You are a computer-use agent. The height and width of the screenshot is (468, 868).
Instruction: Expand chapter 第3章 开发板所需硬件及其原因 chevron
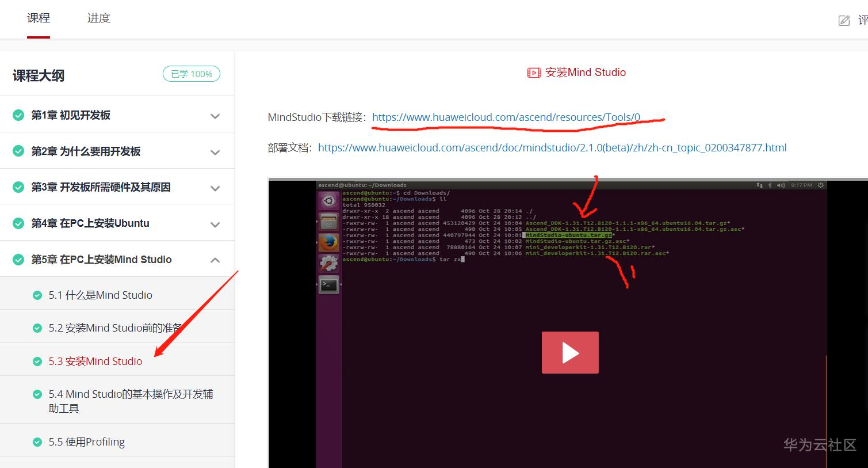[215, 188]
